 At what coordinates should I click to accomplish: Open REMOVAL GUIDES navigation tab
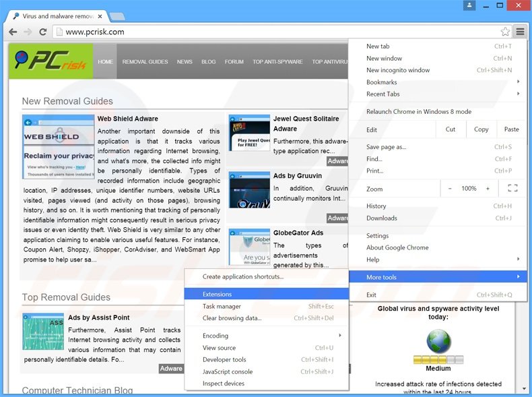coord(145,62)
